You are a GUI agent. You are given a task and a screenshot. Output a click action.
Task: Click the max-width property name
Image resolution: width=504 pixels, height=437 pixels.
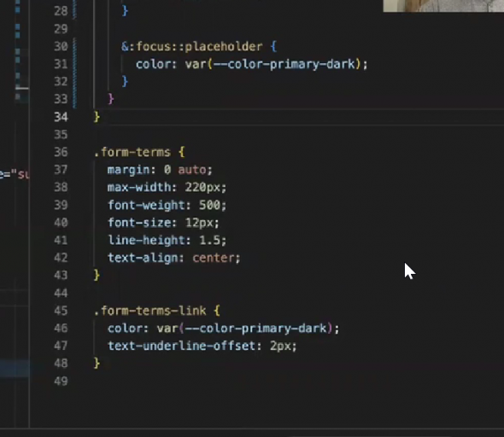(139, 187)
